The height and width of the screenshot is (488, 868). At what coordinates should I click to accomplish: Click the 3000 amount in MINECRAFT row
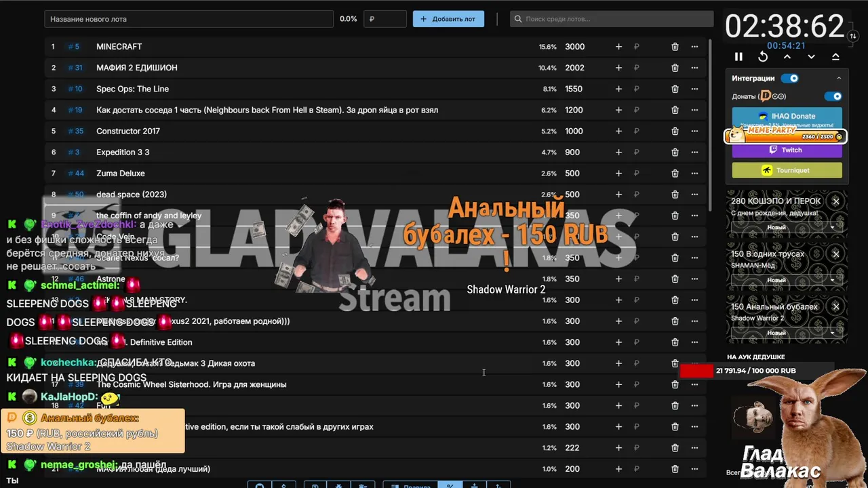pyautogui.click(x=575, y=47)
